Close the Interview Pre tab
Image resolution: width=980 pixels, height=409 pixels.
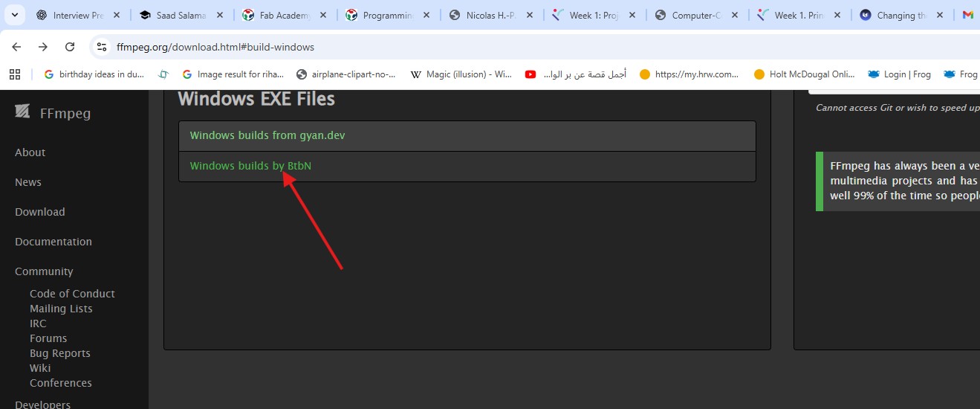point(117,15)
